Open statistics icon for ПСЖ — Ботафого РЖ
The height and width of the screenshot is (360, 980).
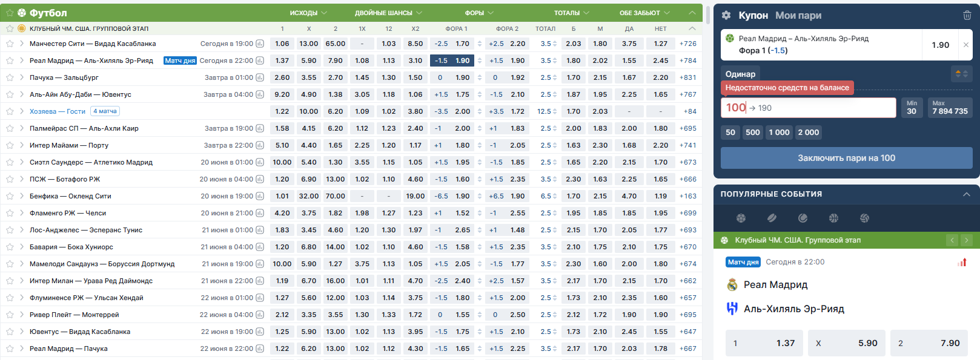click(x=260, y=179)
